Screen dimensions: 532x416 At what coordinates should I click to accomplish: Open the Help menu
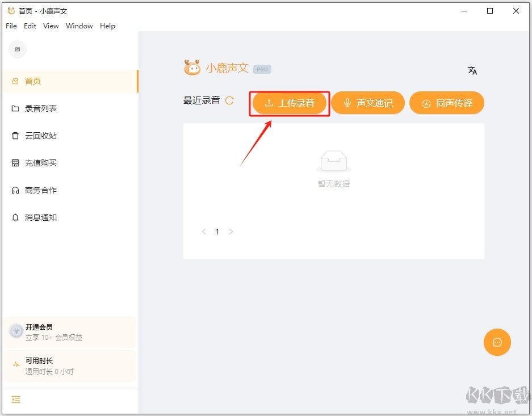[x=107, y=26]
